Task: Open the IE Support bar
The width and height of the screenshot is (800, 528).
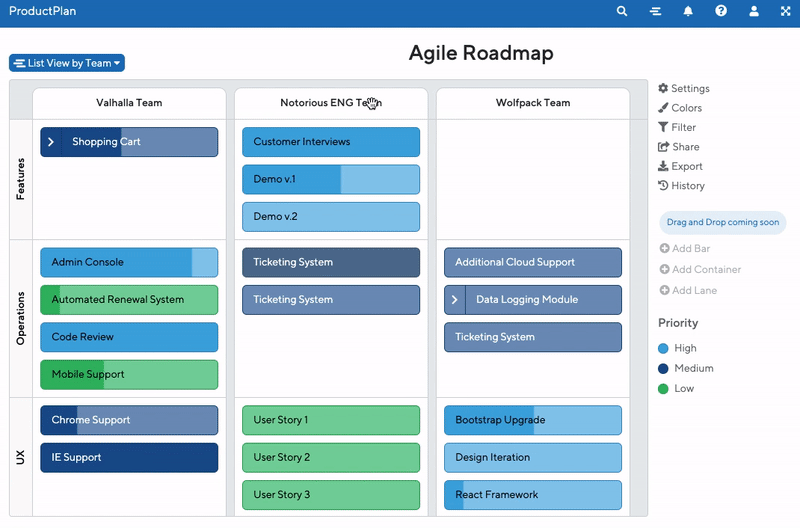Action: [129, 458]
